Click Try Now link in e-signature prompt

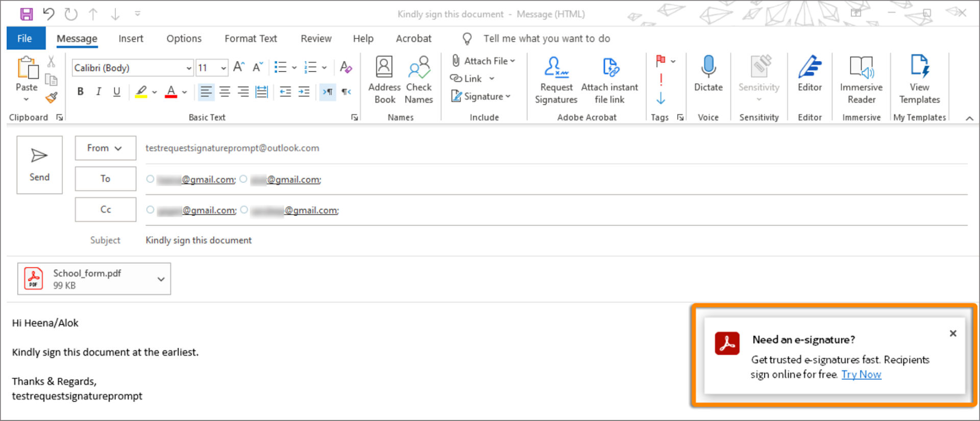pos(861,375)
